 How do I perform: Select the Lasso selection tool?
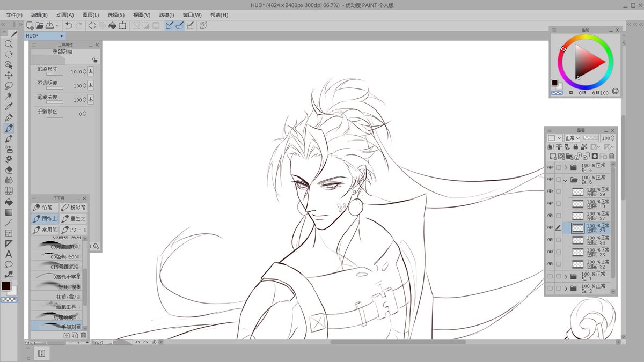tap(9, 86)
